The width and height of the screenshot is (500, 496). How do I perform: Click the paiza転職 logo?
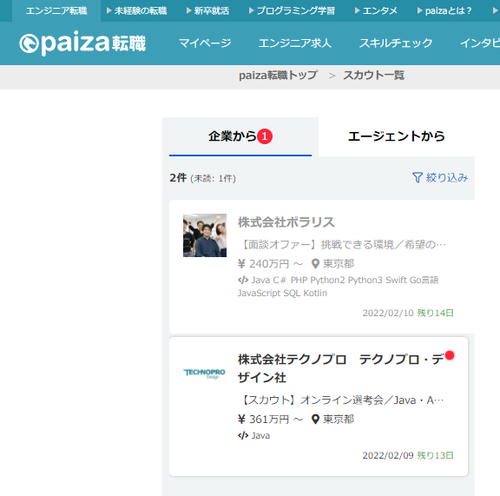pos(82,43)
